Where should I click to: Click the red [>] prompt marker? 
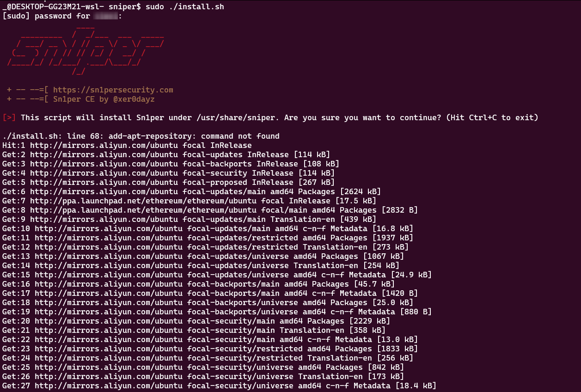click(9, 117)
